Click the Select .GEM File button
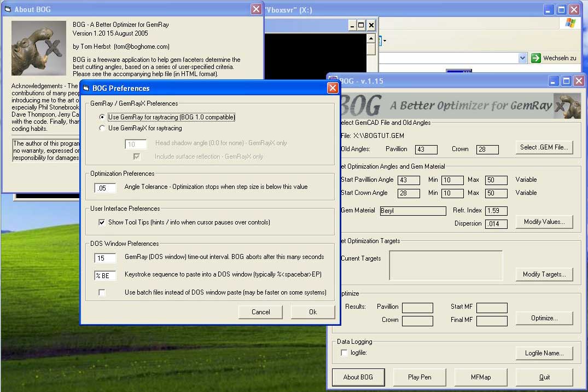The height and width of the screenshot is (392, 588). click(544, 148)
